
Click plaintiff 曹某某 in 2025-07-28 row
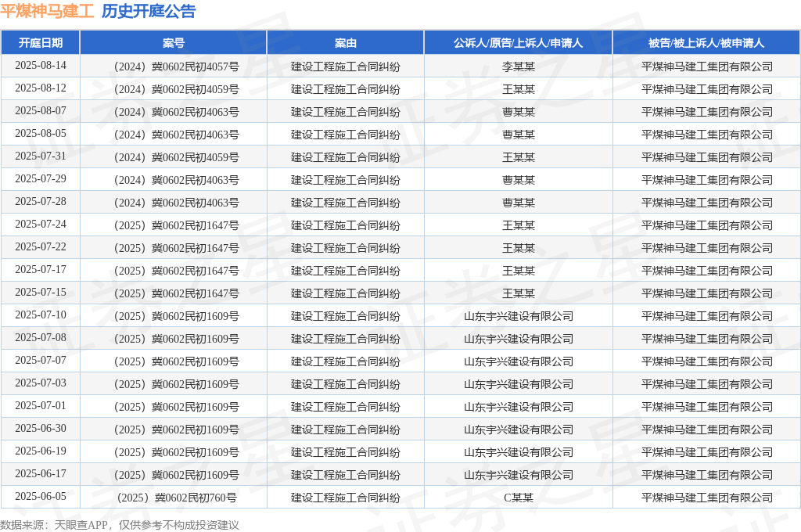(518, 203)
